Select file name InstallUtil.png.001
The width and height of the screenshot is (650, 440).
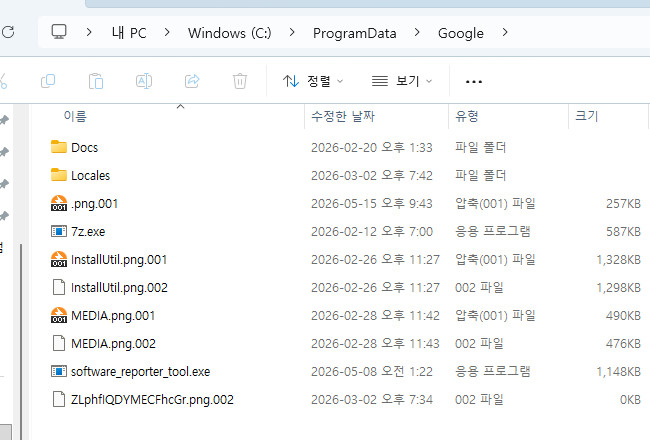click(x=119, y=260)
